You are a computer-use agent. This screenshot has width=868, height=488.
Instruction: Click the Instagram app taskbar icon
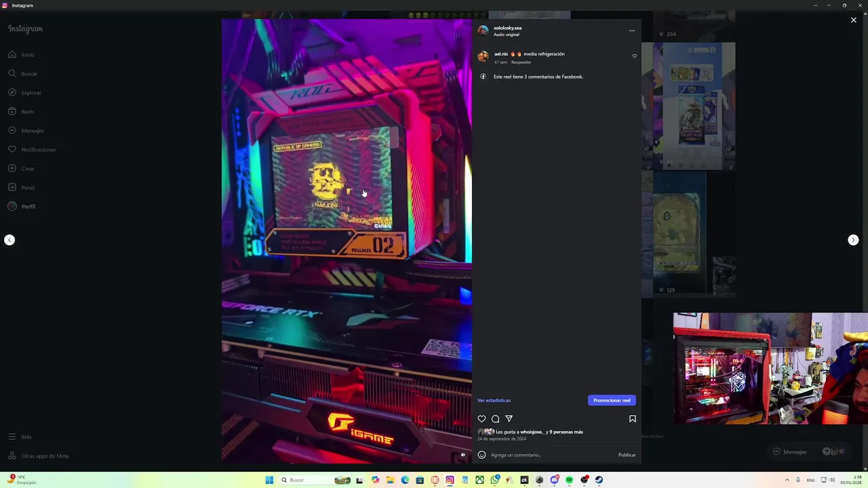(450, 480)
